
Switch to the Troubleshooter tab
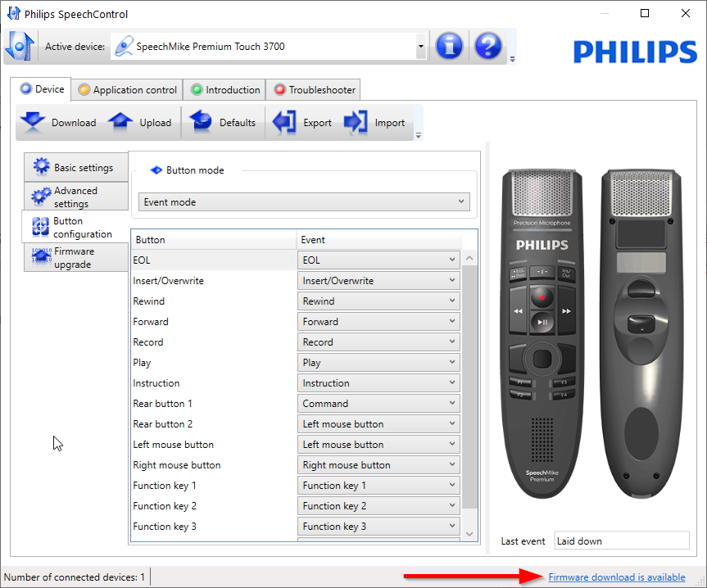[x=315, y=89]
